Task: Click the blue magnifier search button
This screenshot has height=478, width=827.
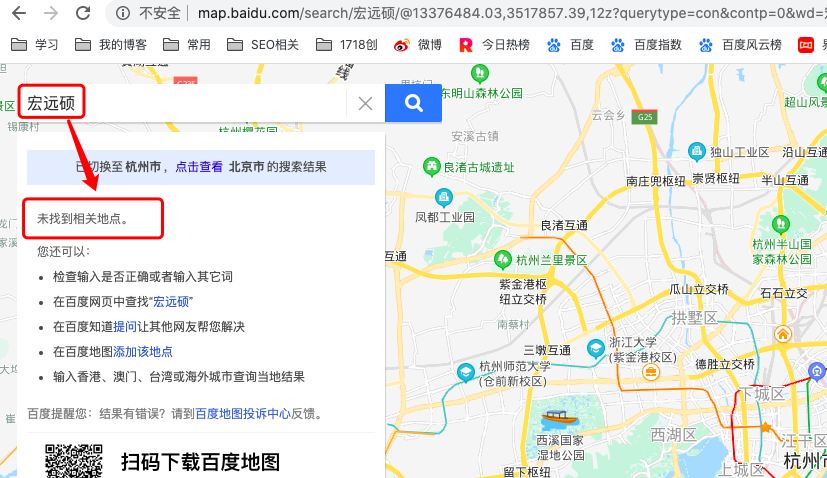Action: pos(413,102)
